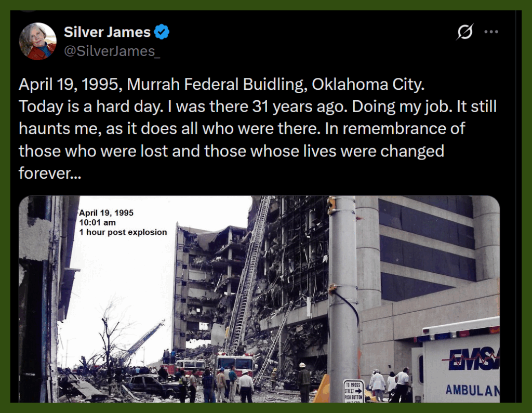The height and width of the screenshot is (413, 532).
Task: Click the "To cross street push button" sign
Action: pos(353,391)
